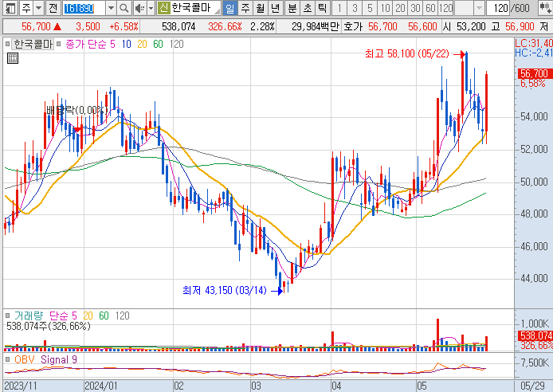
Task: Select the pink 5 price moving average legend
Action: point(112,44)
